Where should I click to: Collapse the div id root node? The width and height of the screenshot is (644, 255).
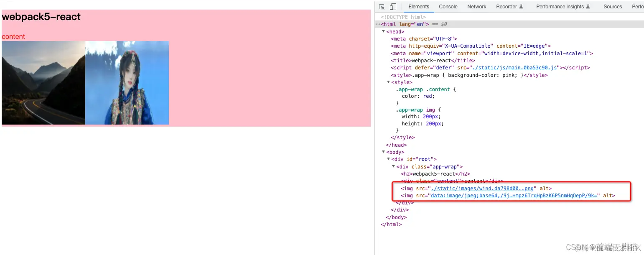tap(388, 159)
